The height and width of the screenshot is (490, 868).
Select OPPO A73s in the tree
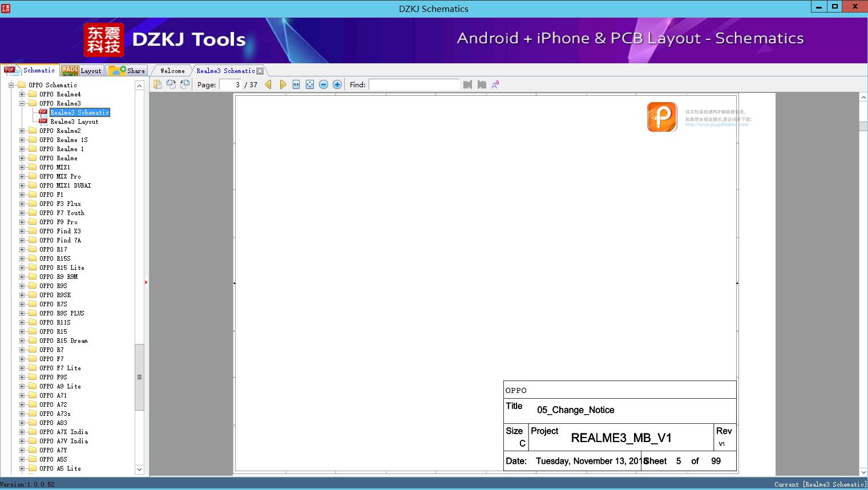click(x=55, y=414)
